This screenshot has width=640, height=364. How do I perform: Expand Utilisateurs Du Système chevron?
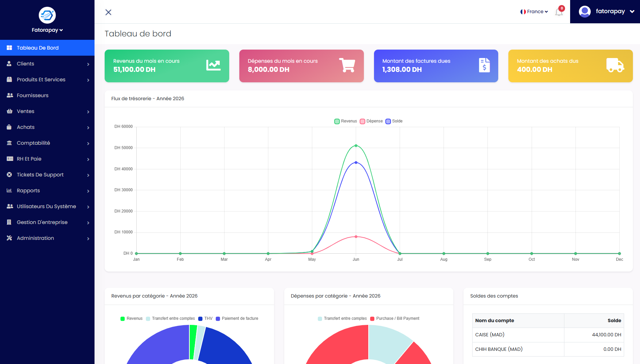(88, 207)
